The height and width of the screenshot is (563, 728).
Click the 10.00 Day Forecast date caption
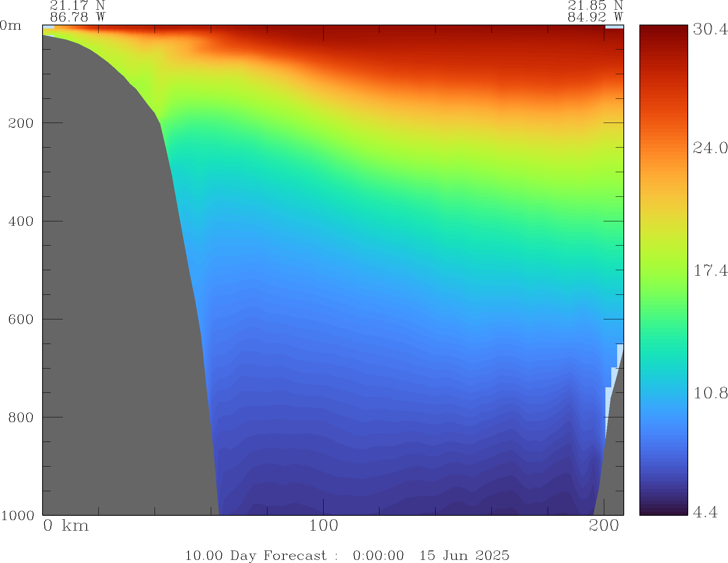[347, 555]
